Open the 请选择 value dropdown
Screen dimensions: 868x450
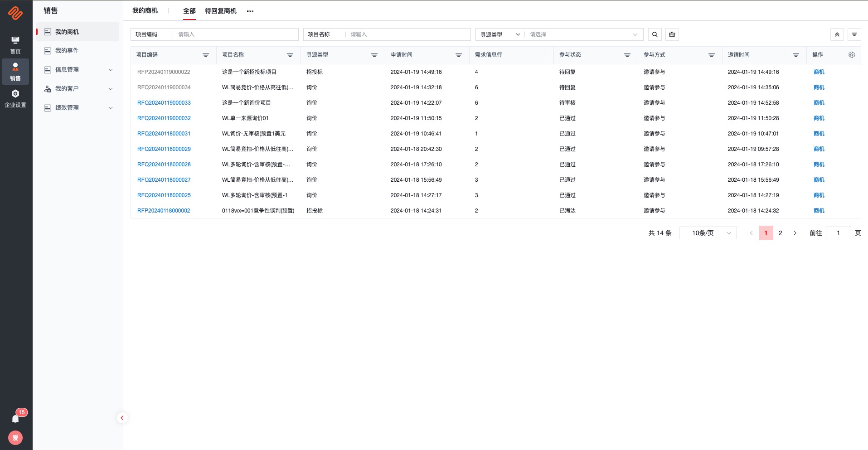pyautogui.click(x=584, y=34)
